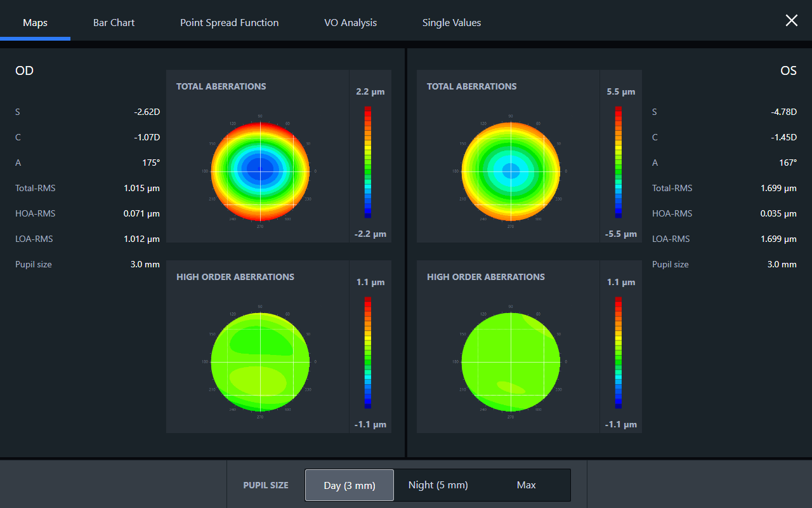Click the OD high order color scale
This screenshot has width=812, height=508.
click(368, 353)
